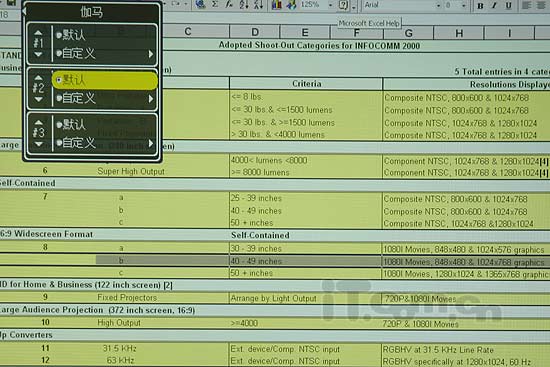Expand 自定义 submenu arrow for gamma #1
The image size is (550, 367).
(x=151, y=54)
